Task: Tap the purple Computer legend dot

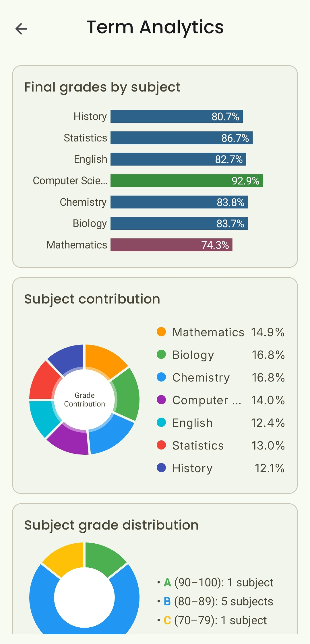Action: pyautogui.click(x=161, y=400)
